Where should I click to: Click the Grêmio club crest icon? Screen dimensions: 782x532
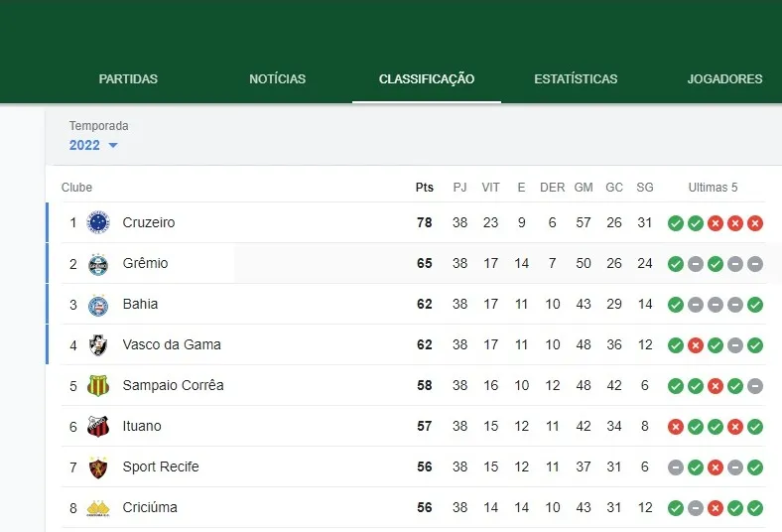[x=98, y=264]
